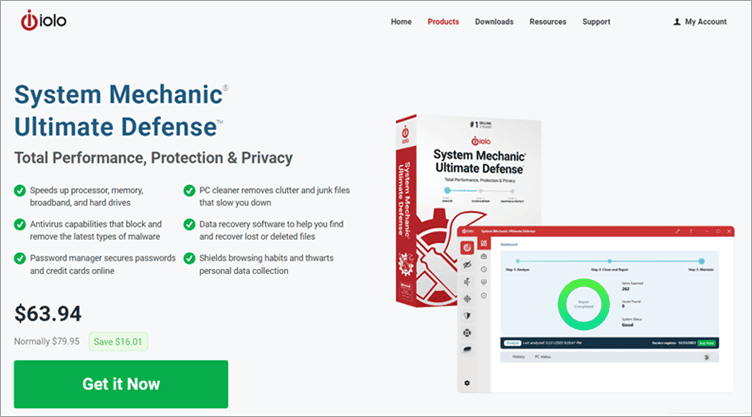752x417 pixels.
Task: Click the iolo logo in the header
Action: (43, 21)
